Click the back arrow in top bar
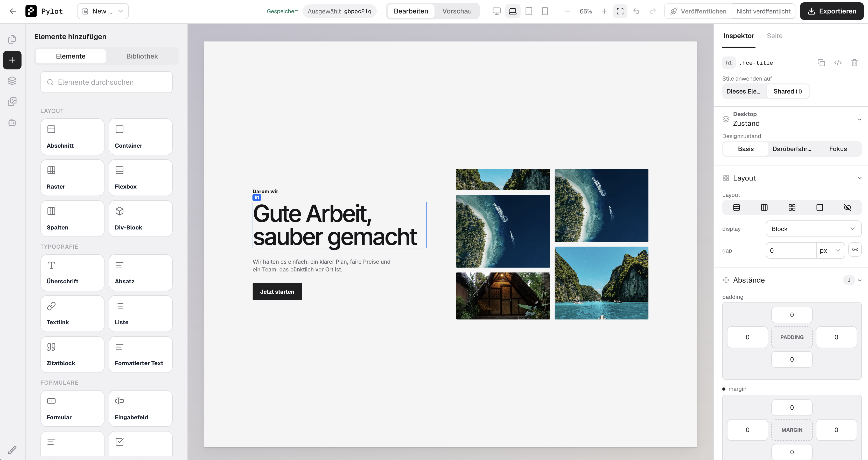 pos(13,11)
